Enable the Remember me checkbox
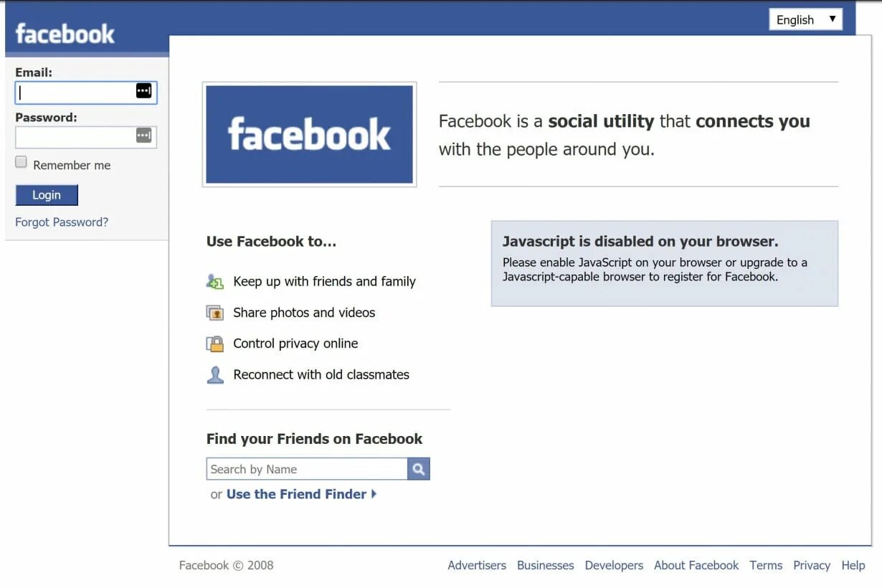The image size is (882, 588). 22,163
